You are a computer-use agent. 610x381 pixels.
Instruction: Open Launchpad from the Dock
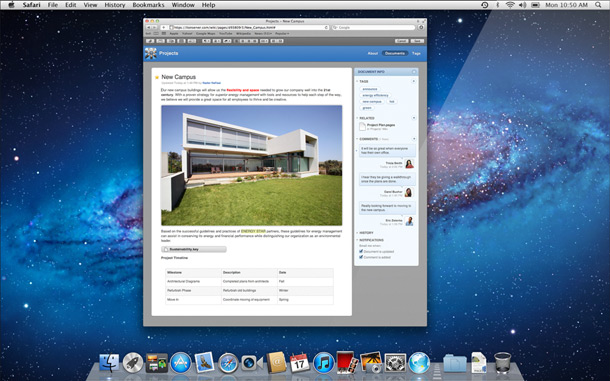click(133, 363)
